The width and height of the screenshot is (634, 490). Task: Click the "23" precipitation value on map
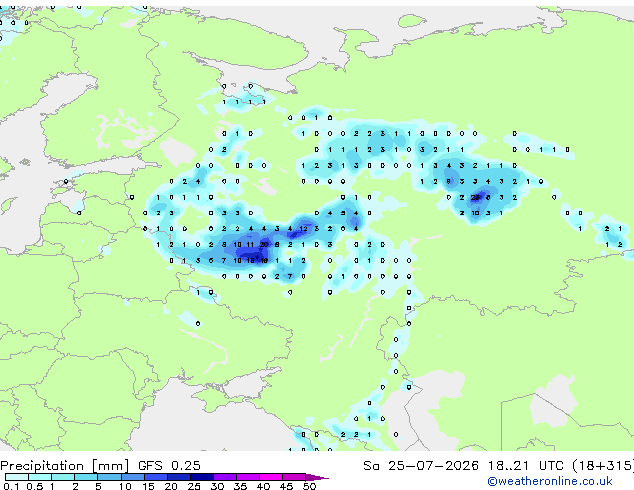click(475, 197)
